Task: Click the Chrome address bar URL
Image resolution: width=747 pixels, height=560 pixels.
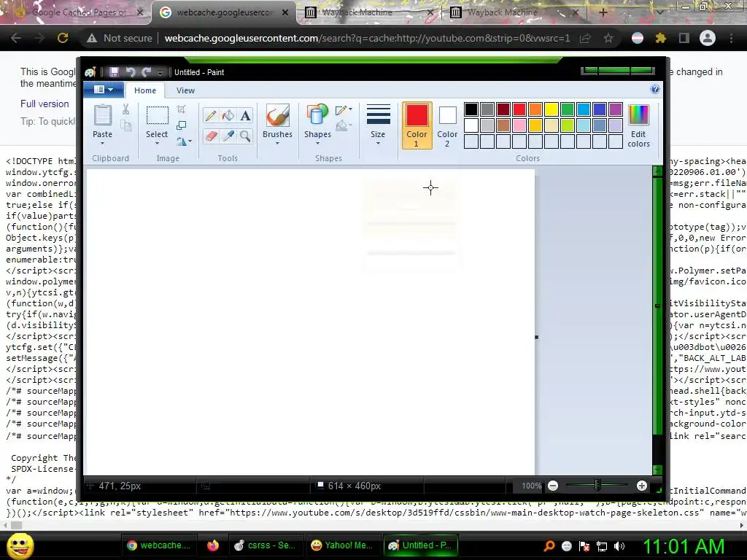Action: 367,38
